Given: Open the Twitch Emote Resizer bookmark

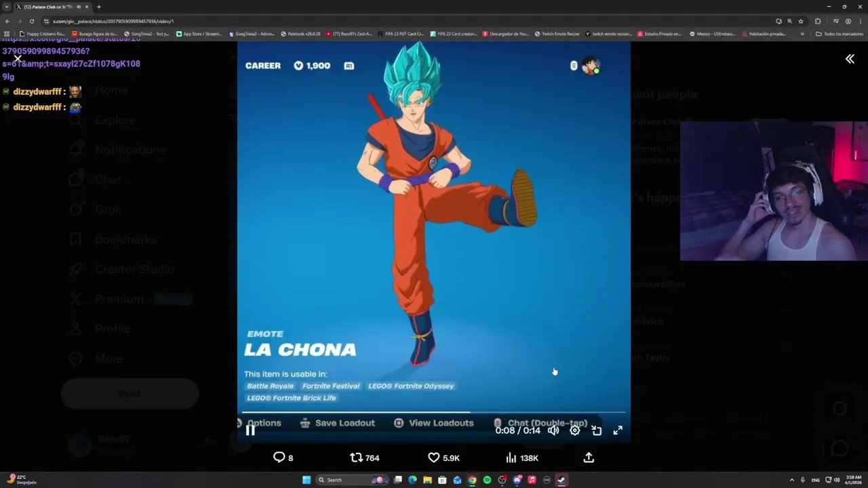Looking at the screenshot, I should click(557, 34).
